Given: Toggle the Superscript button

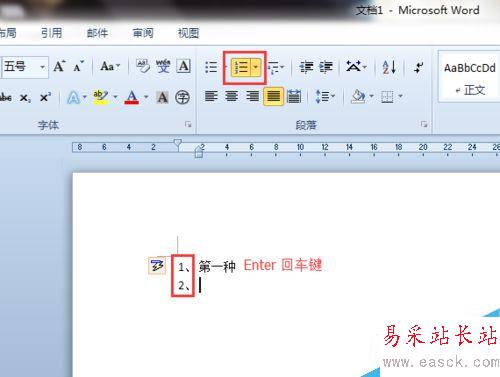Looking at the screenshot, I should 45,97.
